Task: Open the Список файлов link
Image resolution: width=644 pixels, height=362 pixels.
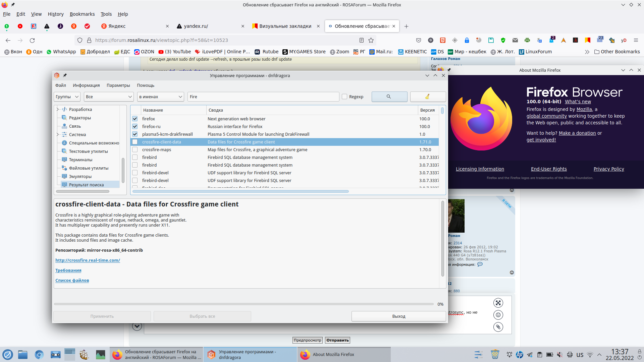Action: point(72,280)
